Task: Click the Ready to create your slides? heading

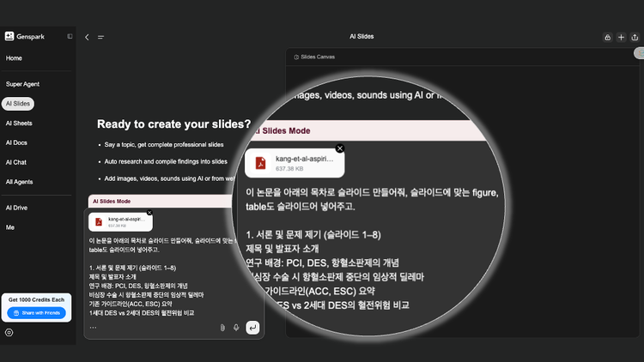Action: tap(173, 124)
